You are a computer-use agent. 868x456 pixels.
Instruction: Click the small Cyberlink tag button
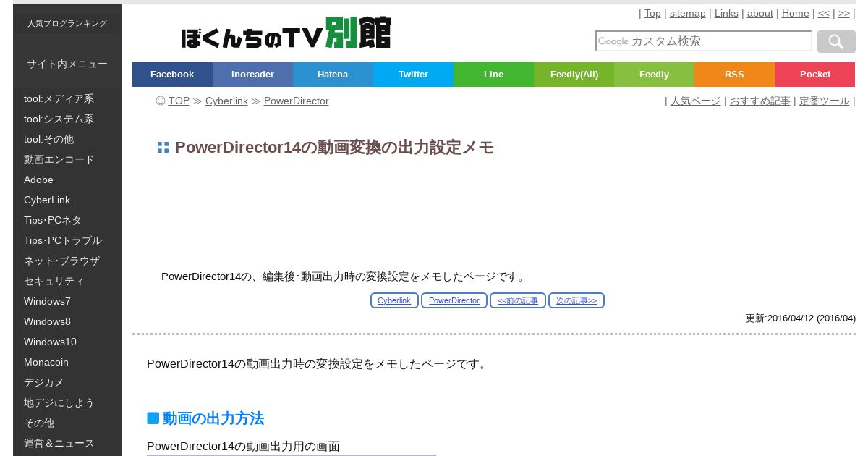pos(394,300)
